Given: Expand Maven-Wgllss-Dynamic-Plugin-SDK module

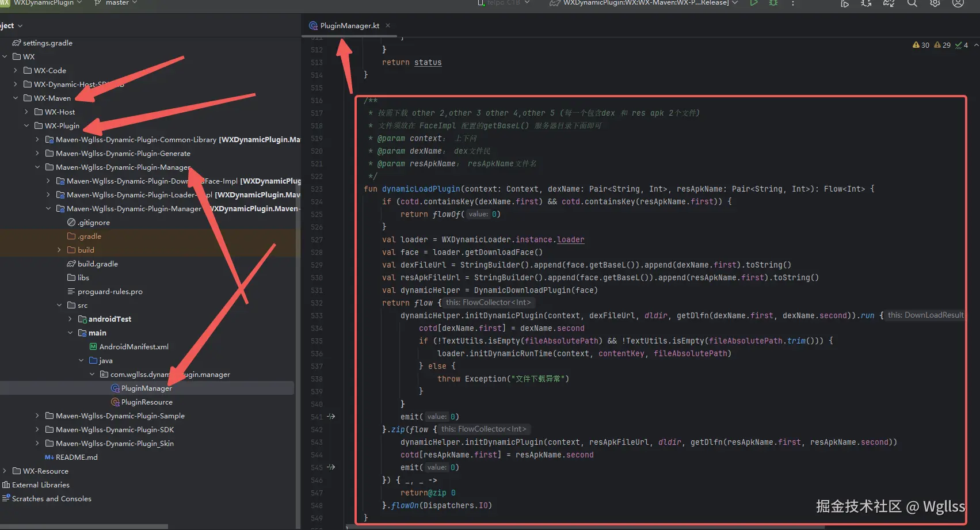Looking at the screenshot, I should pyautogui.click(x=37, y=430).
